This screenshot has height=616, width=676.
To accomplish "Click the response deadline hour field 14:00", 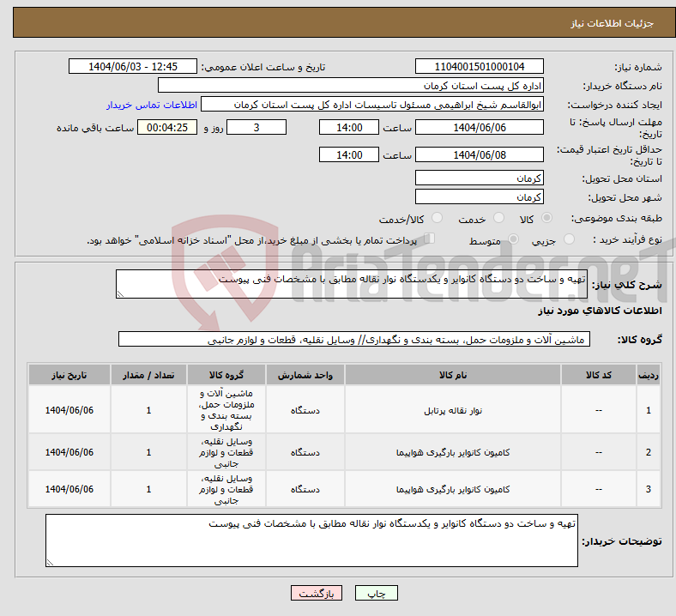I will point(349,127).
